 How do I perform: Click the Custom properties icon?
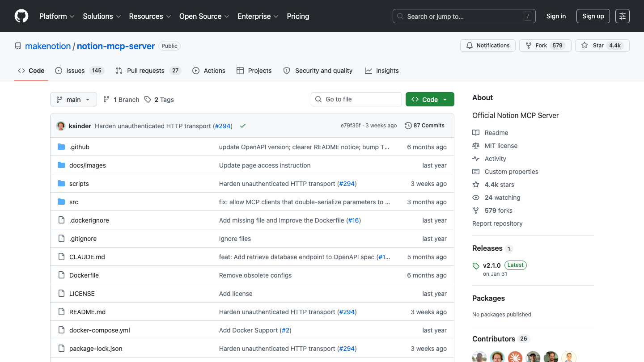coord(476,172)
